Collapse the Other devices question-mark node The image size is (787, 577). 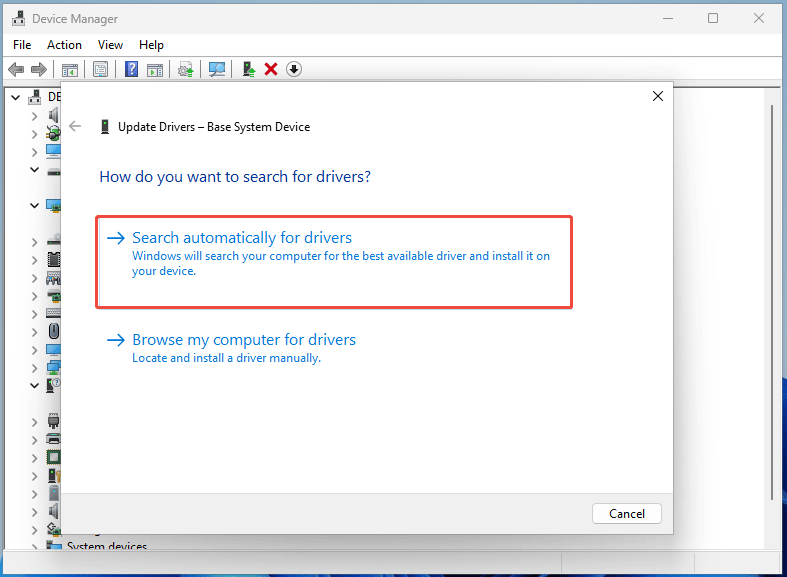pyautogui.click(x=34, y=385)
